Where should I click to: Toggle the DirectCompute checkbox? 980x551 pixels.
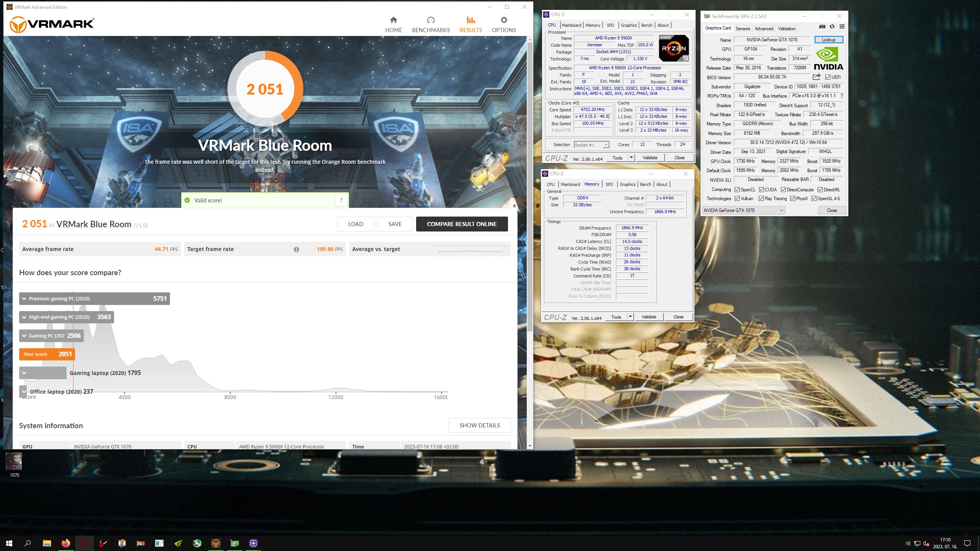point(783,190)
